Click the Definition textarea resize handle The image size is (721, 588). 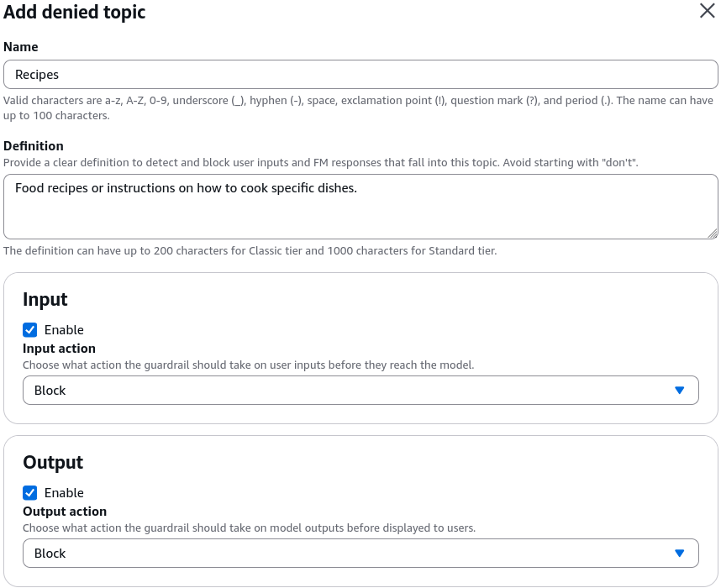[713, 234]
